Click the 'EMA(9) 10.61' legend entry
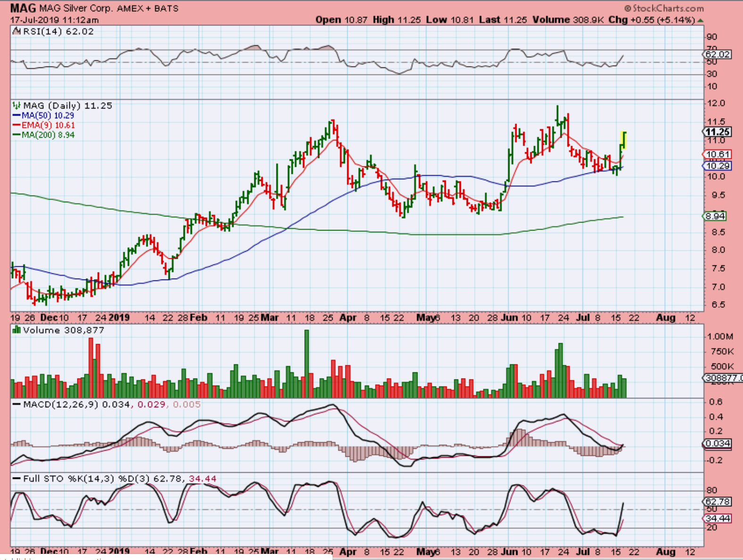This screenshot has width=743, height=560. (48, 125)
